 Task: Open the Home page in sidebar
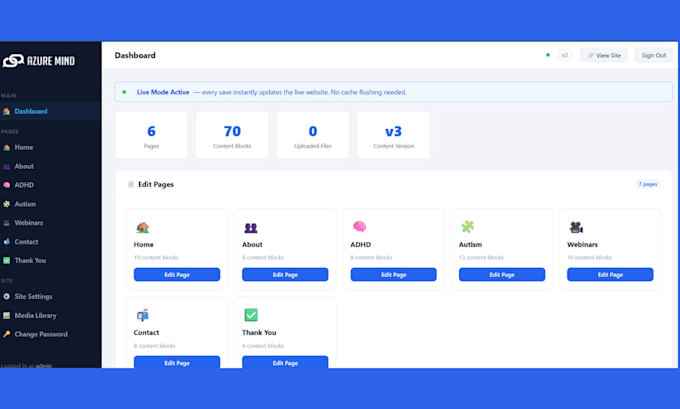click(50, 147)
